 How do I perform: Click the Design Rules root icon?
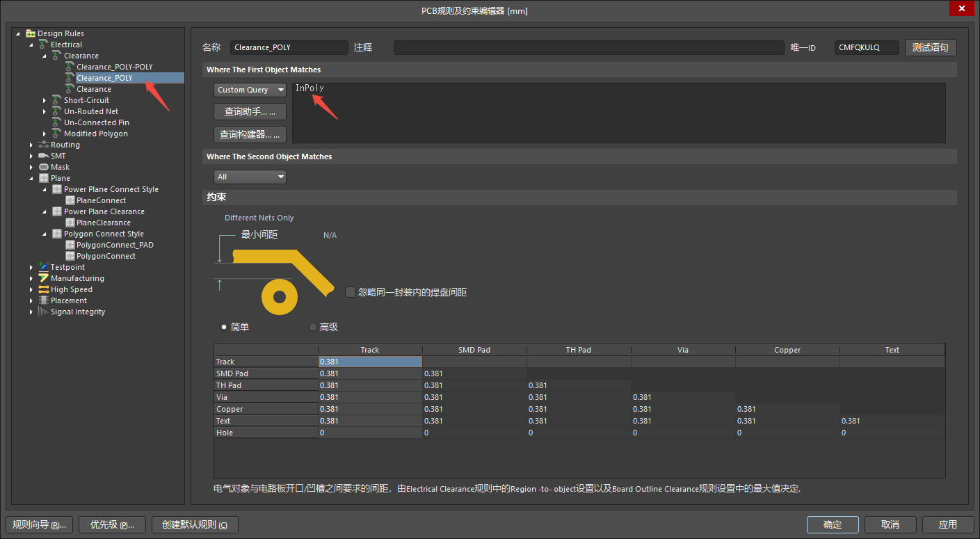point(31,33)
